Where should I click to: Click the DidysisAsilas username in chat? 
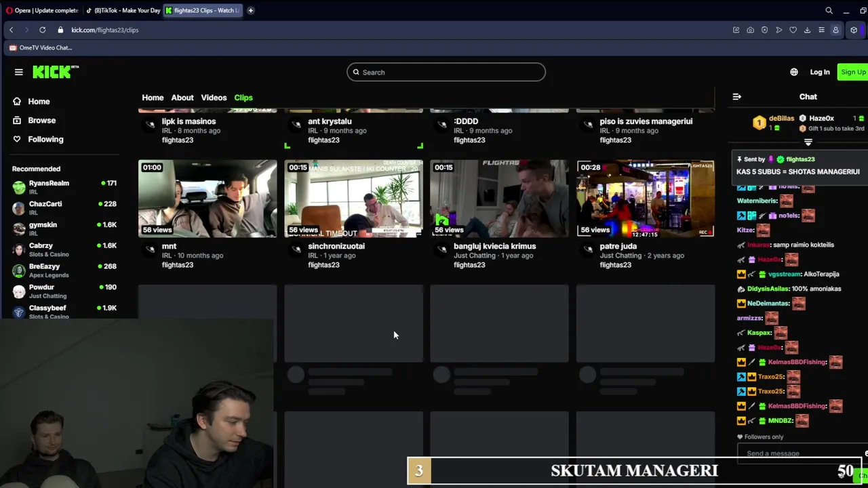(x=768, y=289)
